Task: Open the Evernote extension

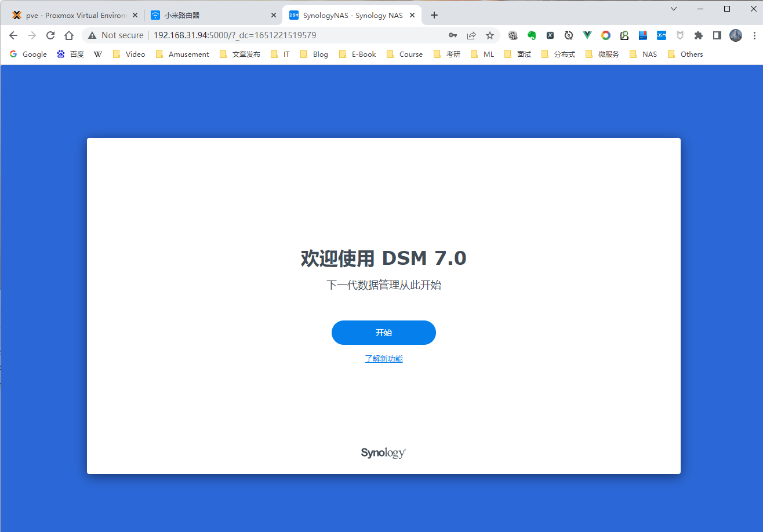Action: 531,35
